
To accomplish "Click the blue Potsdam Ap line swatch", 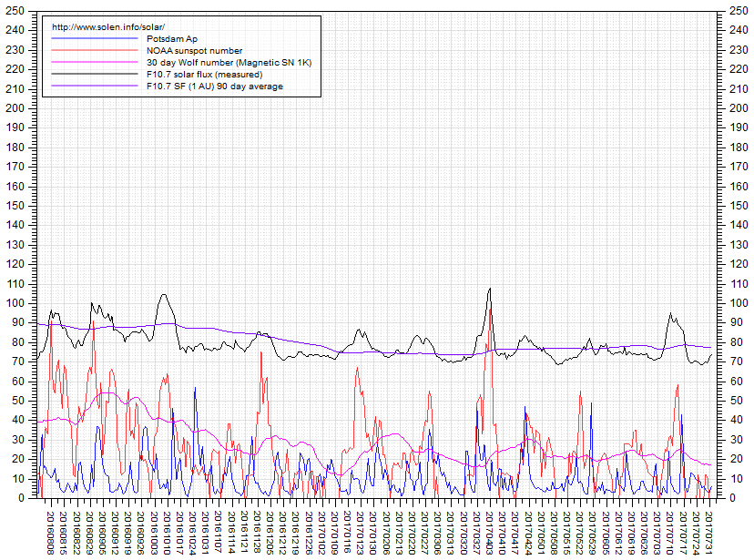I will pyautogui.click(x=96, y=39).
